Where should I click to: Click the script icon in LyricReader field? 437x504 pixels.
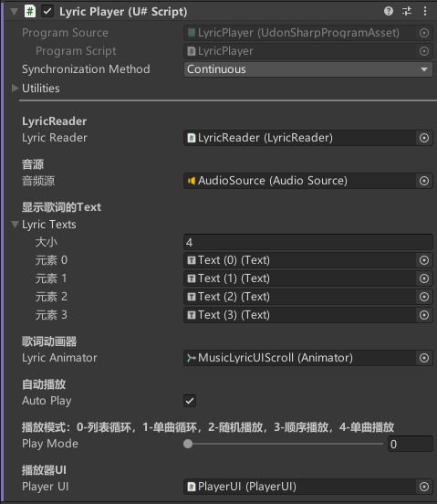[x=192, y=138]
